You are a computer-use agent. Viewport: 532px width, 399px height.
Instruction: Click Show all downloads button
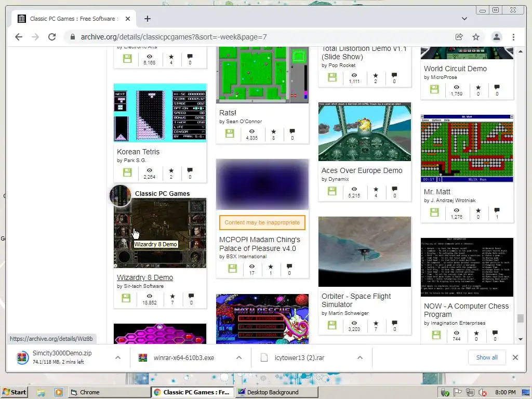487,357
